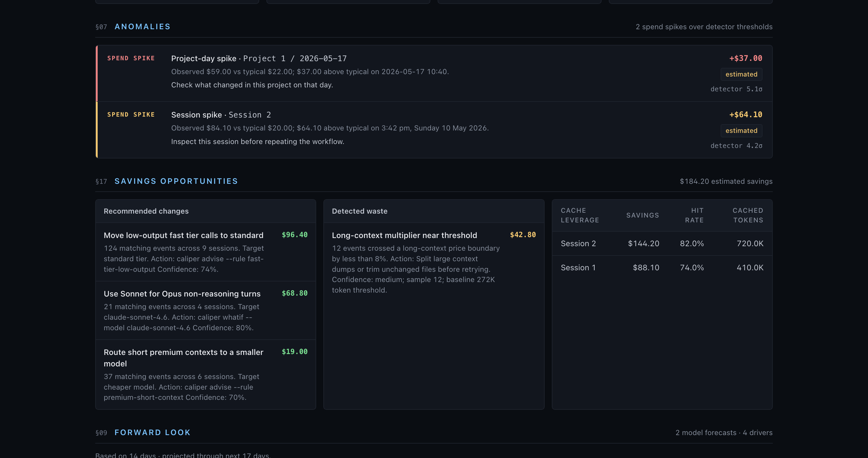Click 'Observed $59.00 vs typical $22.00' description

point(310,71)
